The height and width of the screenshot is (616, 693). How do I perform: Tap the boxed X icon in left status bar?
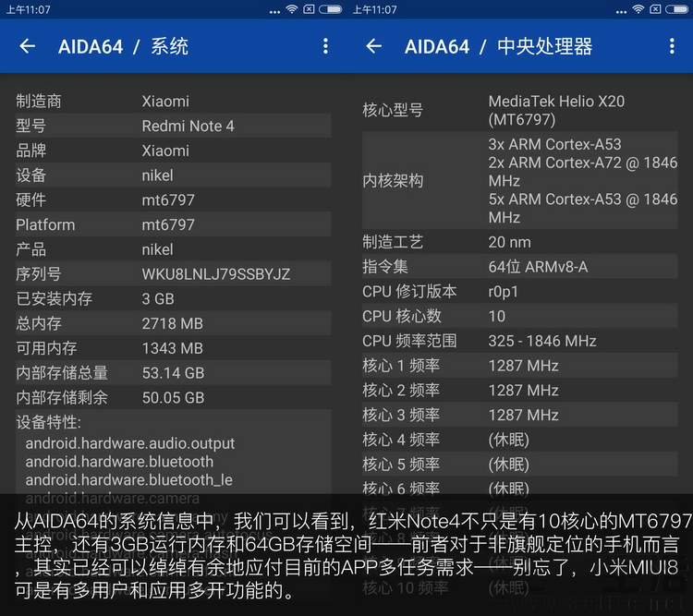point(309,9)
